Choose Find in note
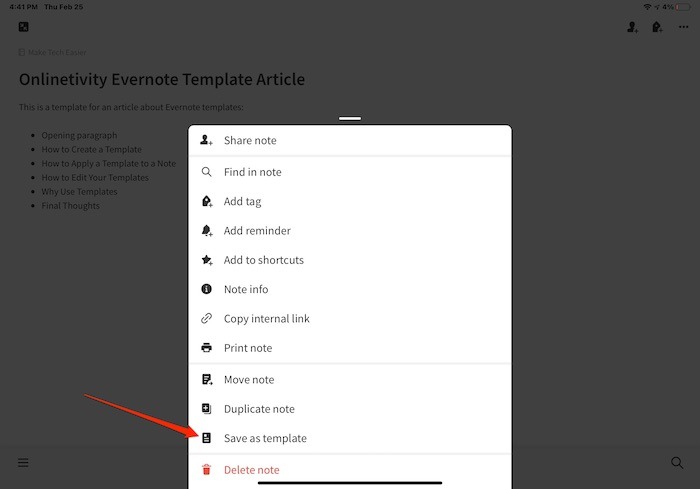Viewport: 700px width, 489px height. pyautogui.click(x=350, y=172)
